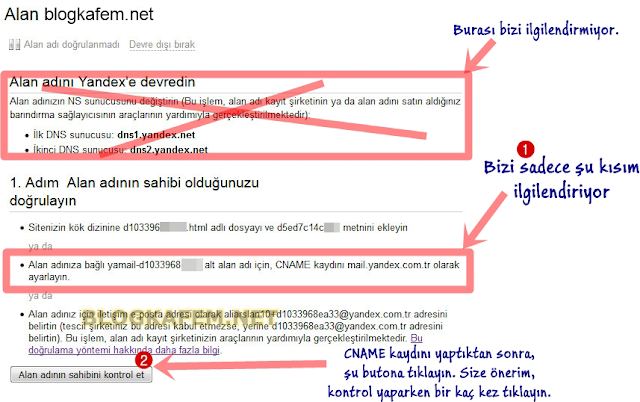640x402 pixels.
Task: Click 'Alan adı doğrulanmadı' status text
Action: pyautogui.click(x=71, y=44)
